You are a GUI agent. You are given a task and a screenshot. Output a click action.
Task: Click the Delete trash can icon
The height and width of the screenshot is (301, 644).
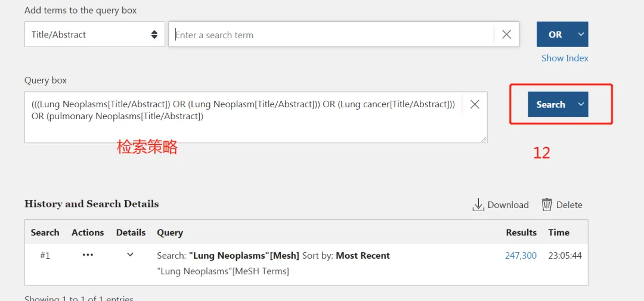tap(547, 204)
